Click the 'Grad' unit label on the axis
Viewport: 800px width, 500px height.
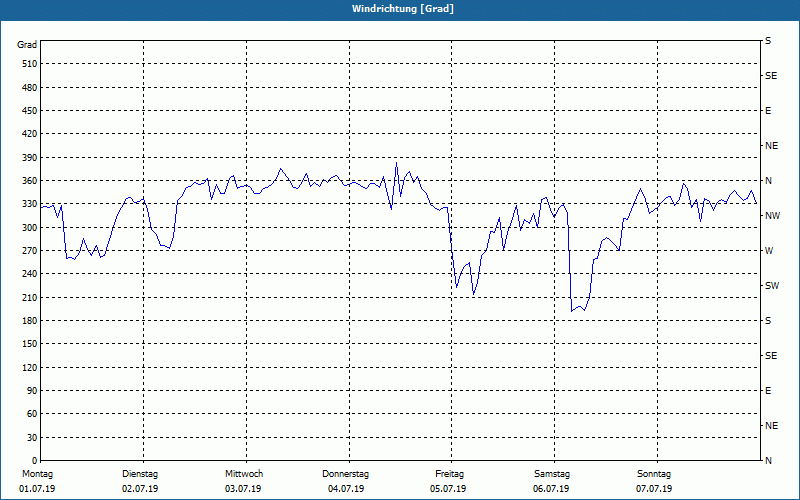coord(27,45)
